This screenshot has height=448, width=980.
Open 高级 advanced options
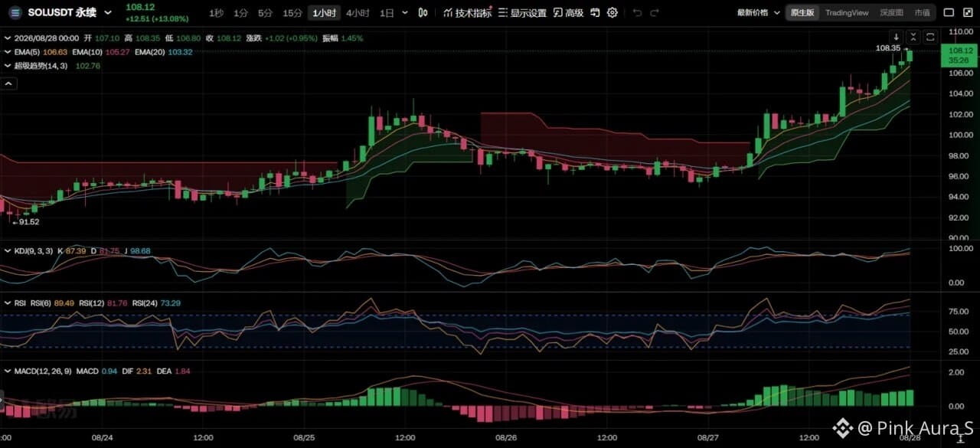[568, 13]
